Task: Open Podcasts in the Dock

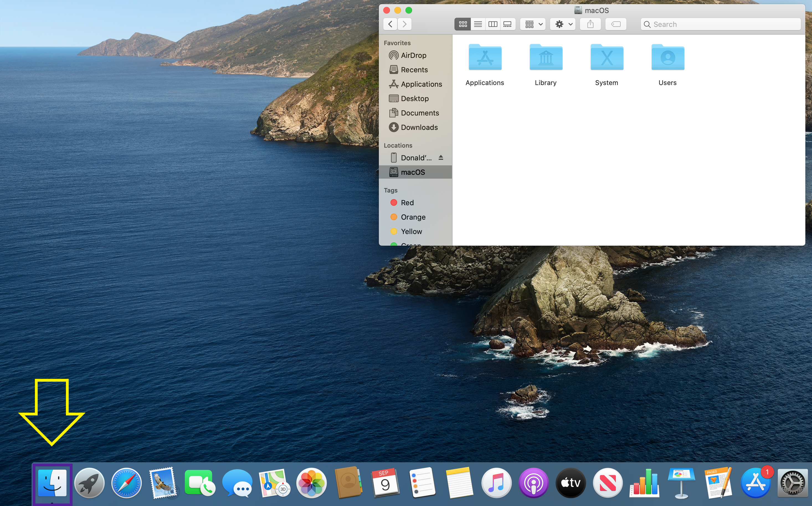Action: click(x=534, y=483)
